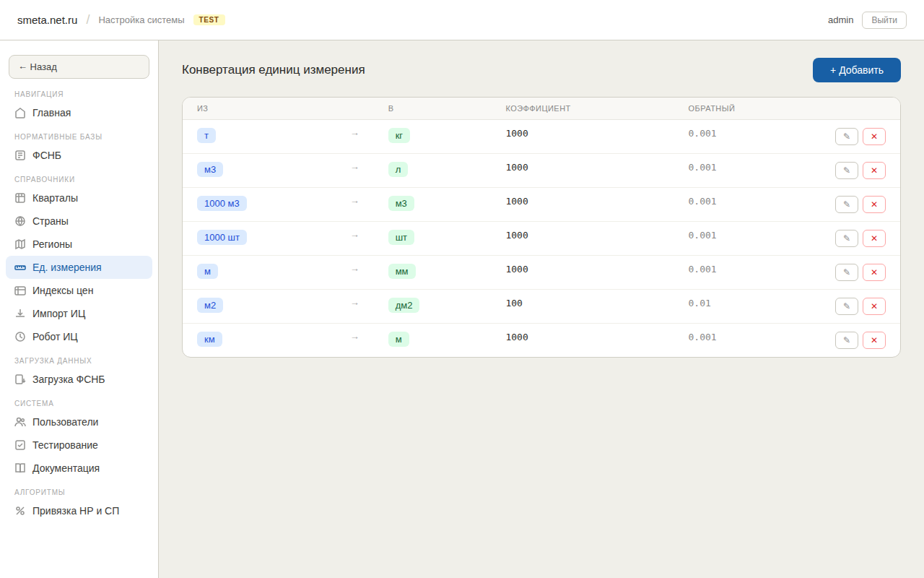Click the 1000 шт unit badge
The height and width of the screenshot is (578, 924).
(222, 238)
